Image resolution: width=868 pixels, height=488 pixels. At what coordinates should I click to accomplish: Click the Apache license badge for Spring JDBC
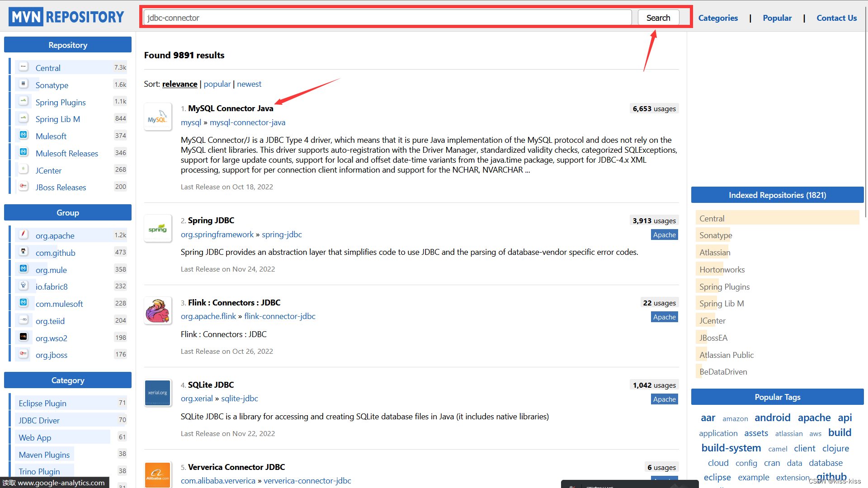coord(664,235)
